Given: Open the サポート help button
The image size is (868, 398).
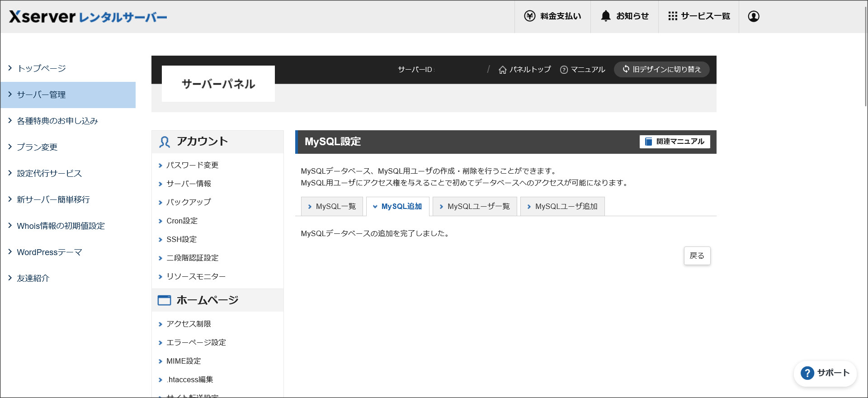Looking at the screenshot, I should [x=825, y=373].
